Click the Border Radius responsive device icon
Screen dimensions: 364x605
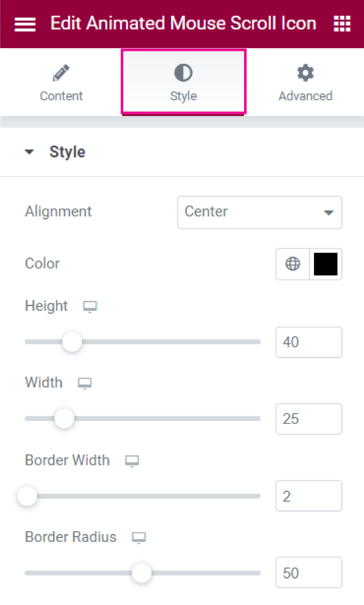click(139, 537)
